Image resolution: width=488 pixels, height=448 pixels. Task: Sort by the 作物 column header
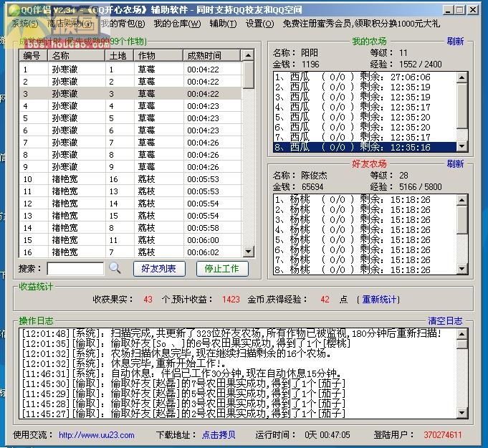click(x=158, y=55)
